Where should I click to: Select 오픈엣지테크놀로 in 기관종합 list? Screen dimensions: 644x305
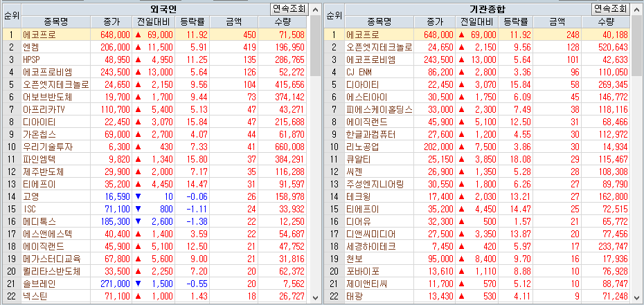tap(478, 47)
